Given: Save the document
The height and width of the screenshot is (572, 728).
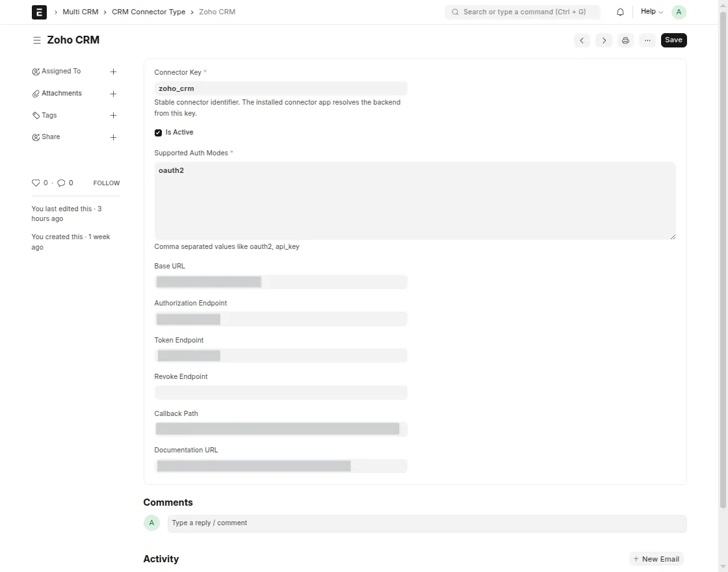Looking at the screenshot, I should 673,40.
